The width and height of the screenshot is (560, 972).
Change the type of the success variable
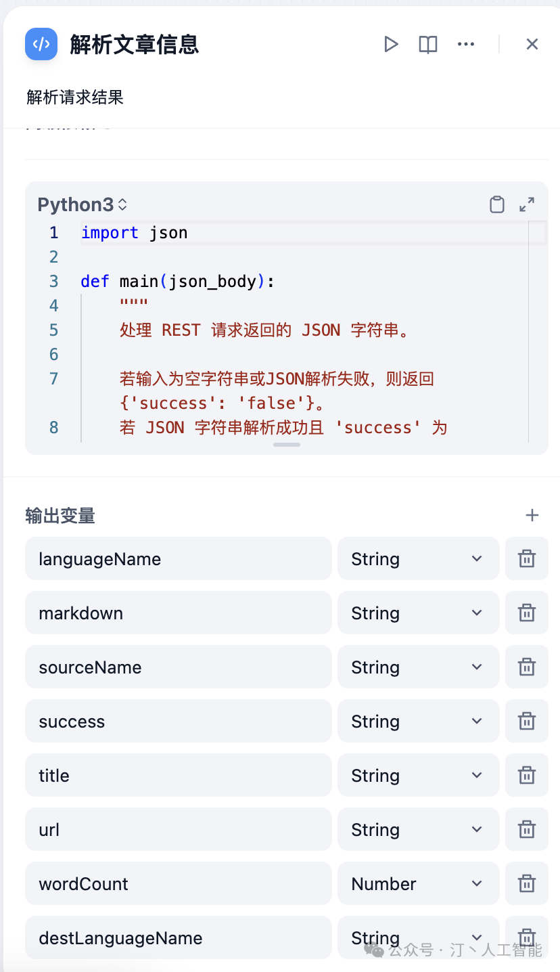(x=418, y=722)
